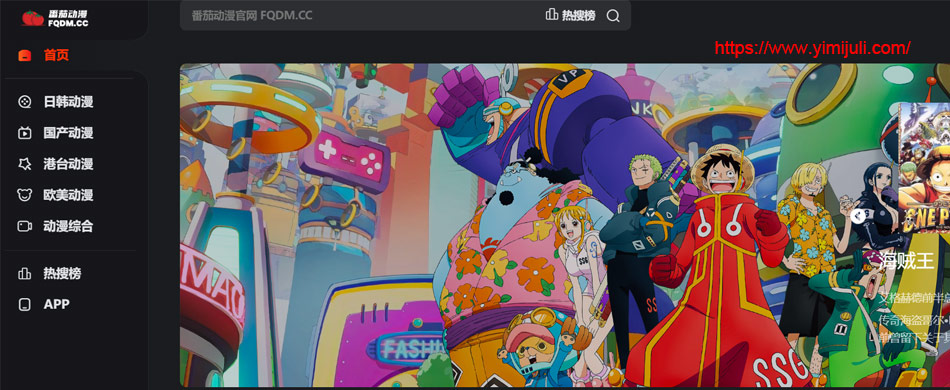Select the red home icon beside 首页
This screenshot has width=950, height=390.
(25, 56)
